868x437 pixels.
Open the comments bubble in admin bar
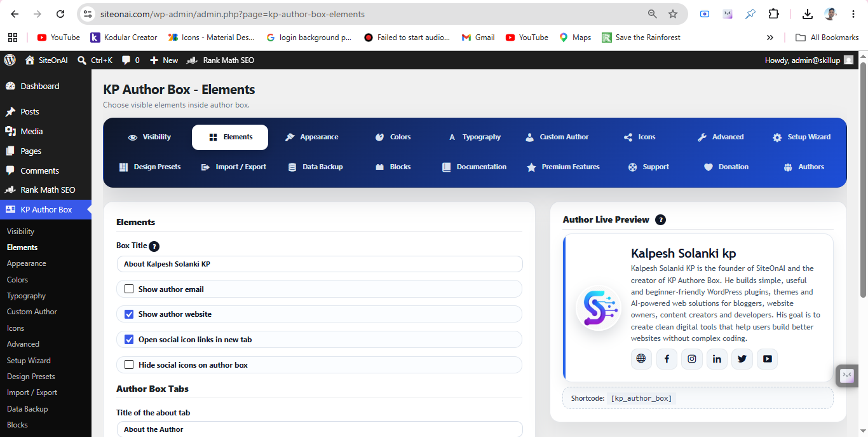click(x=130, y=60)
